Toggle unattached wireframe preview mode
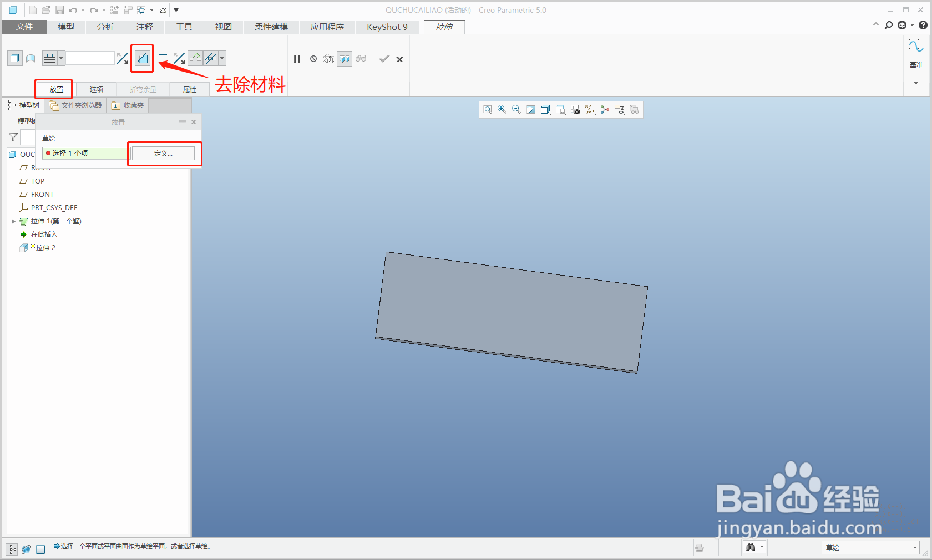 [x=329, y=59]
